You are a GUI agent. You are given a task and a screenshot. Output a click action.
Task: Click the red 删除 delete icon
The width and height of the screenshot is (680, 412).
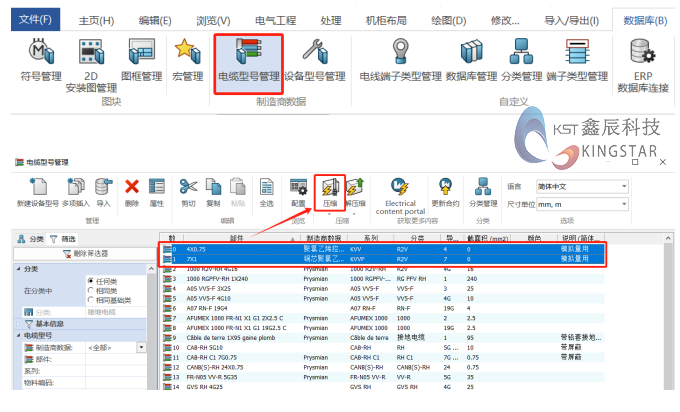click(132, 190)
